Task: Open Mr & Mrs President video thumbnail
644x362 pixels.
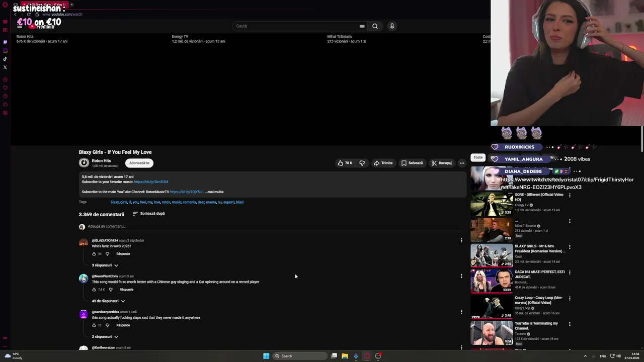Action: [492, 255]
